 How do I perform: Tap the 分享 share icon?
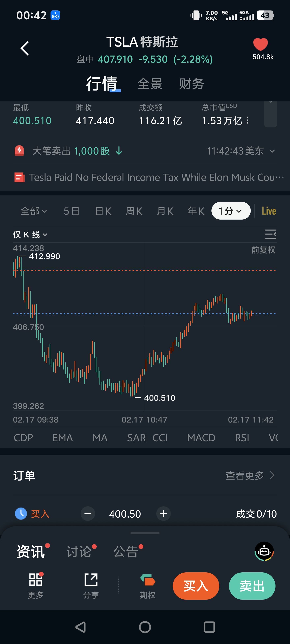91,580
